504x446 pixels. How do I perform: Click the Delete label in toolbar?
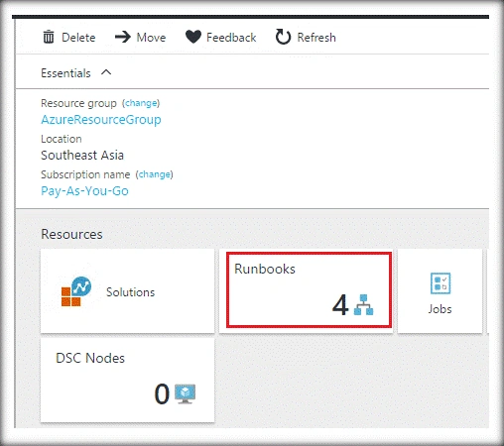(x=78, y=38)
